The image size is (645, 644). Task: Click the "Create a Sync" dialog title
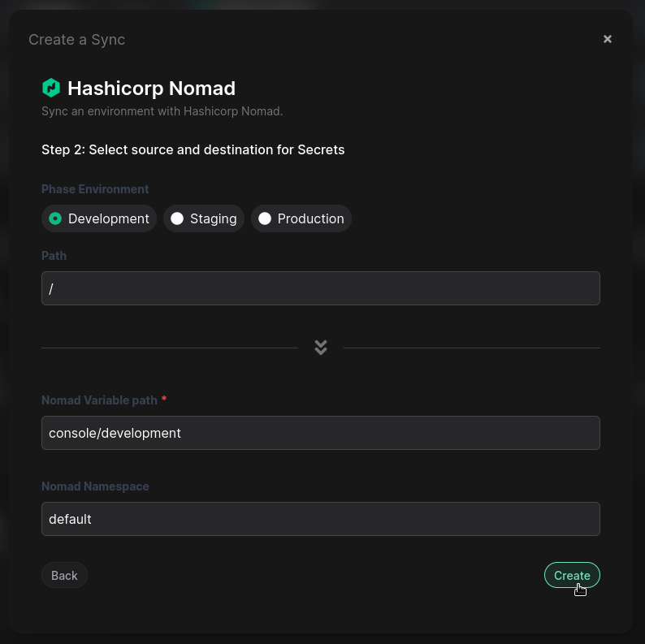pyautogui.click(x=76, y=40)
